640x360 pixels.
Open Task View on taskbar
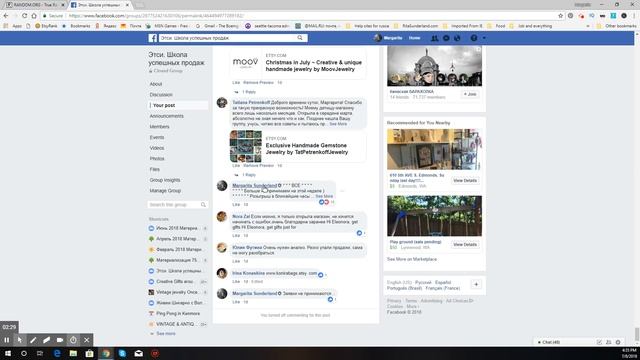coord(40,353)
